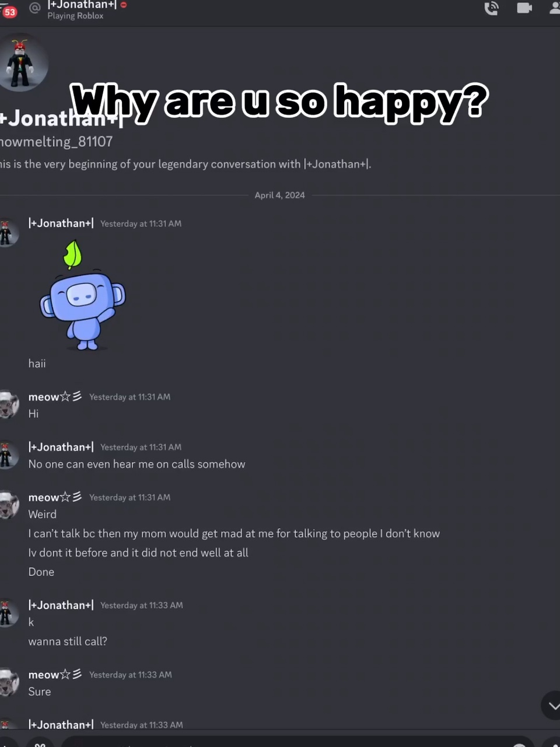Click the red do-not-disturb status dot
Viewport: 560px width, 747px height.
tap(124, 5)
